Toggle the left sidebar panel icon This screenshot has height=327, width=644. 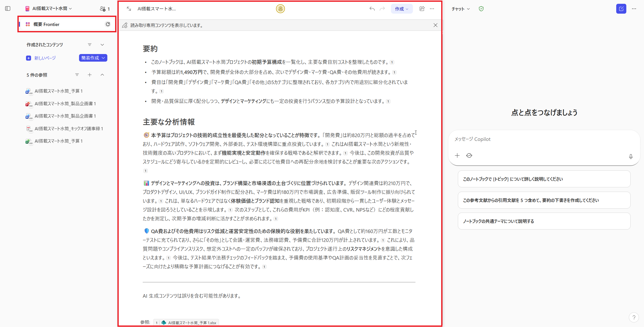(x=8, y=9)
